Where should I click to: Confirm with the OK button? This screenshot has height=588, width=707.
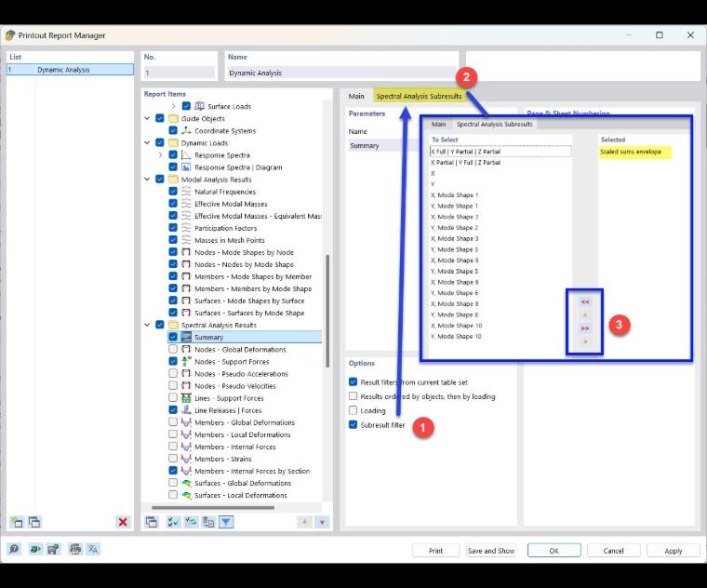click(554, 551)
